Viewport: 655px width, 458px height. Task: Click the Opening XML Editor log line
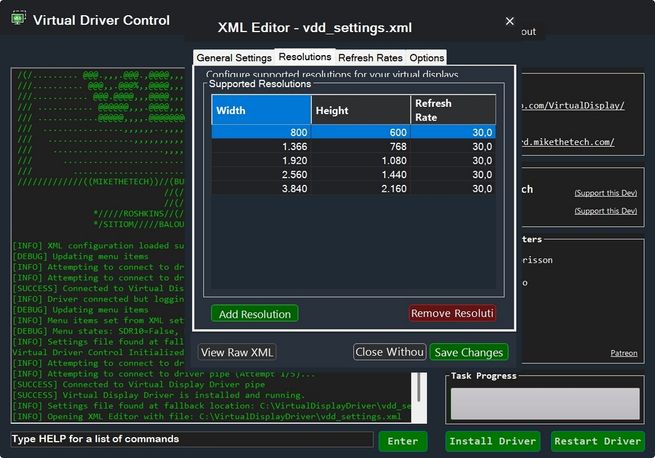click(x=207, y=417)
